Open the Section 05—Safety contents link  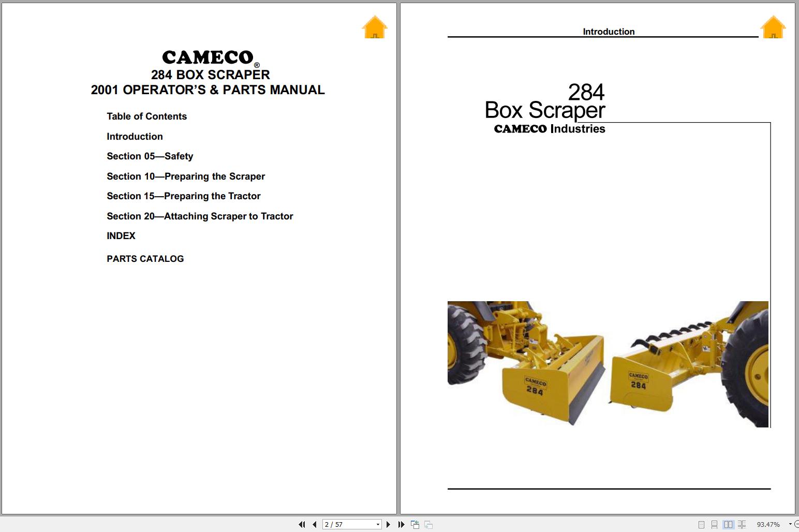point(150,156)
